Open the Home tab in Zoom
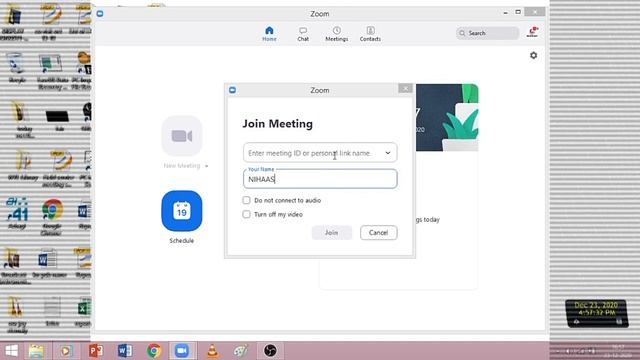This screenshot has width=640, height=360. tap(269, 34)
